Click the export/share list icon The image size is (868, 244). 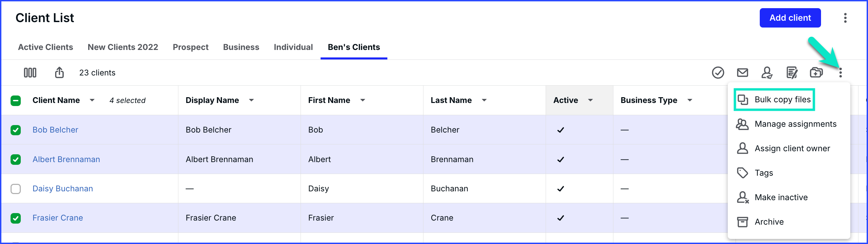pyautogui.click(x=59, y=72)
